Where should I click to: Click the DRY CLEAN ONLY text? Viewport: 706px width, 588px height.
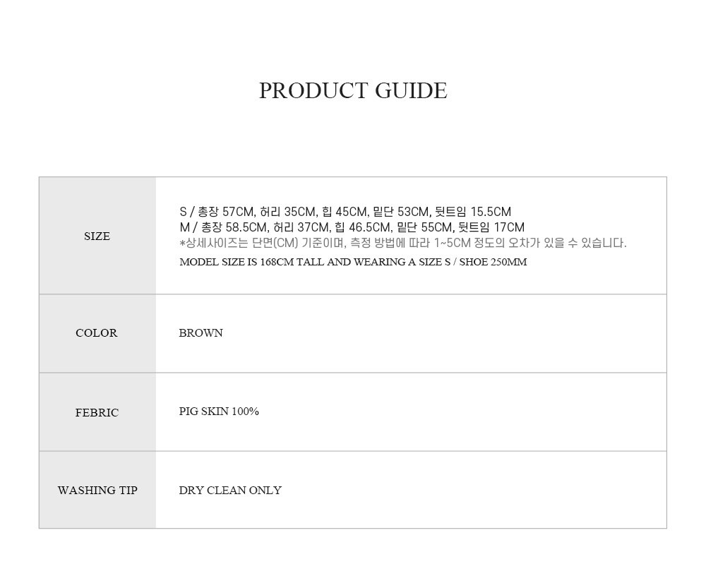230,491
